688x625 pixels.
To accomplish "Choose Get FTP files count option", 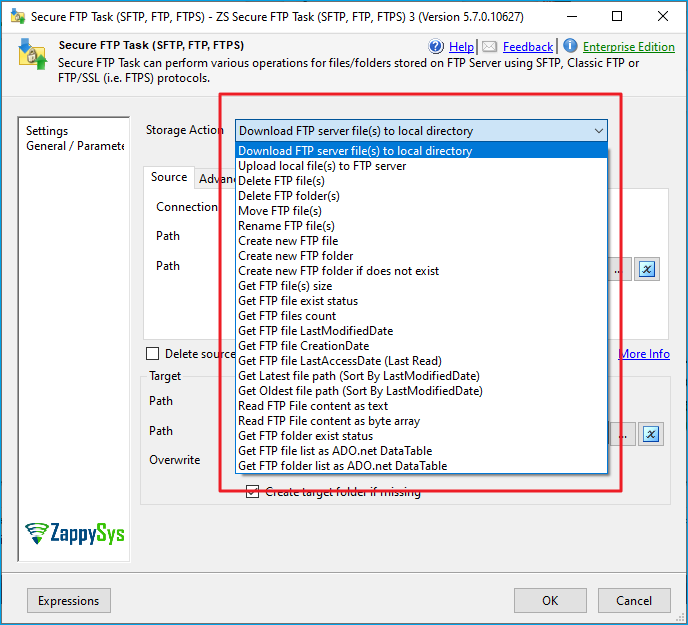I will (287, 316).
